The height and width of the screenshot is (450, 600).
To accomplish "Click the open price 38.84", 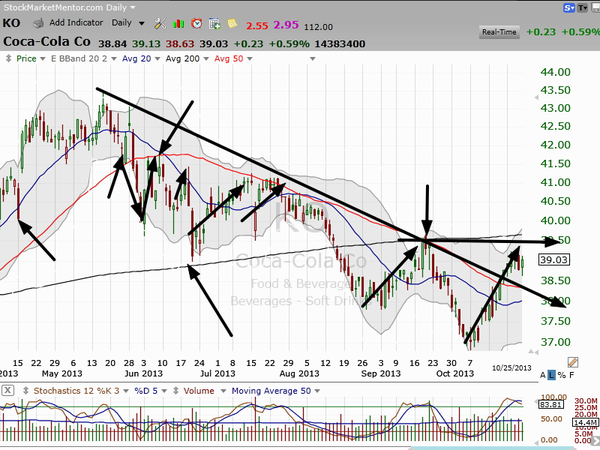I will pyautogui.click(x=112, y=44).
